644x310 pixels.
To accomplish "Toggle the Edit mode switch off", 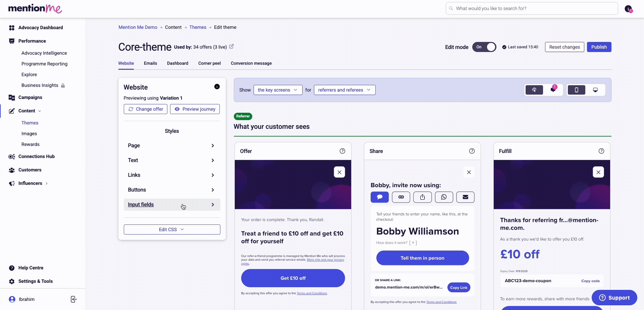I will (484, 47).
